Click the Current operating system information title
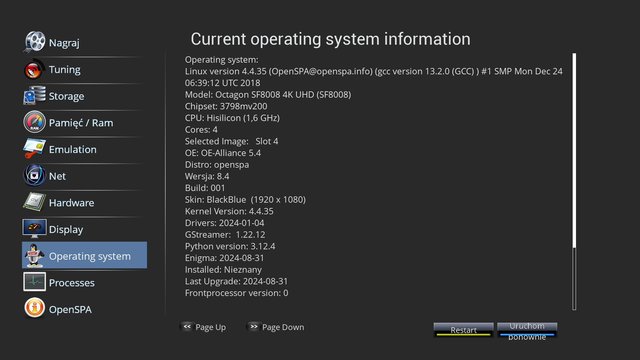This screenshot has height=360, width=640. point(331,39)
